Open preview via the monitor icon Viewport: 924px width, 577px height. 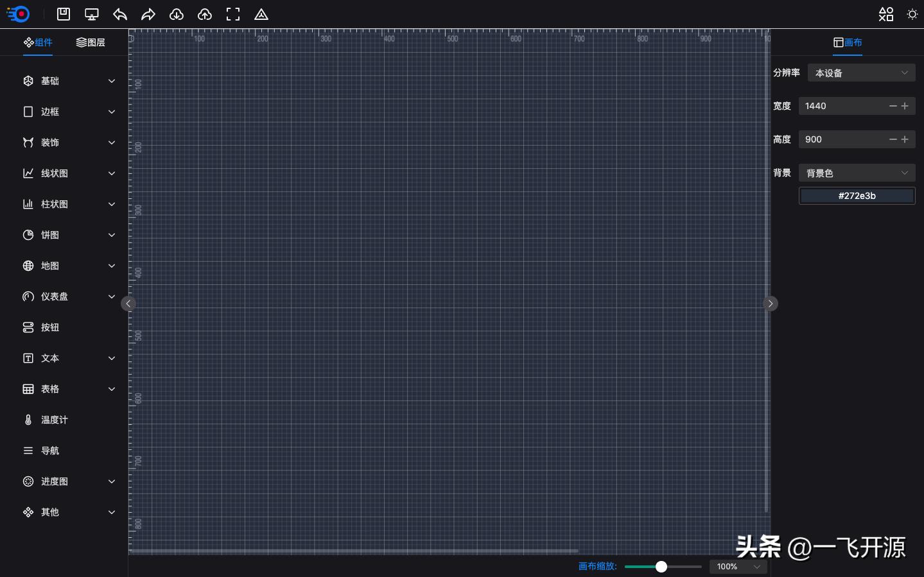(92, 14)
